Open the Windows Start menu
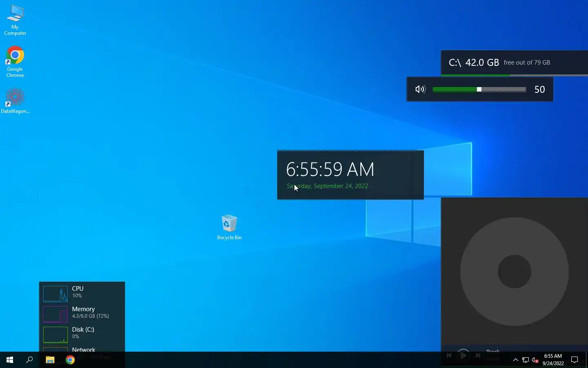588x368 pixels. (x=10, y=360)
